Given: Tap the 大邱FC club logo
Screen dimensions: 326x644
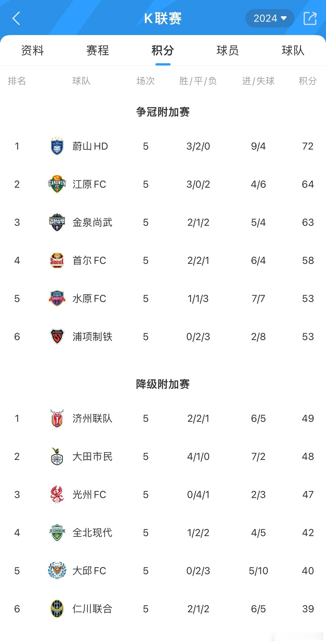Looking at the screenshot, I should click(57, 571).
